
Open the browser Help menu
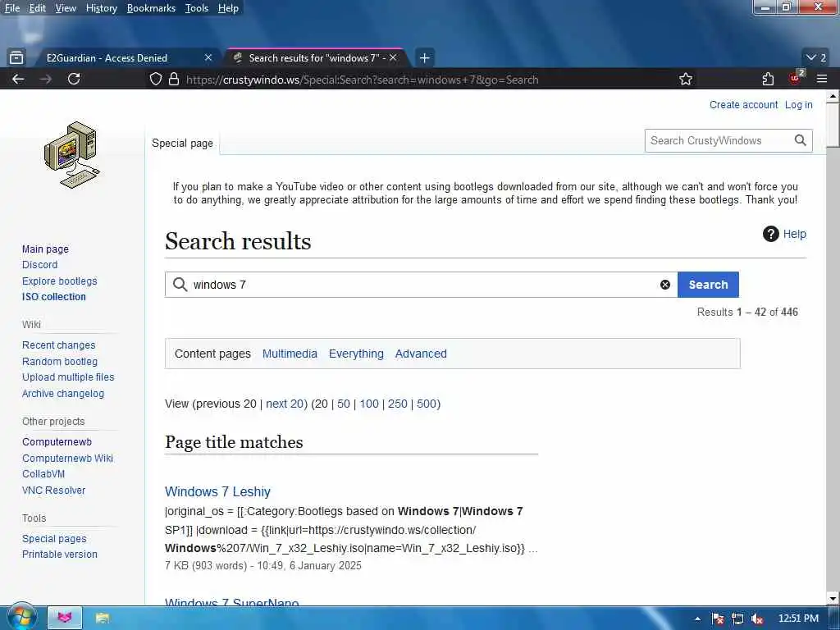[228, 8]
